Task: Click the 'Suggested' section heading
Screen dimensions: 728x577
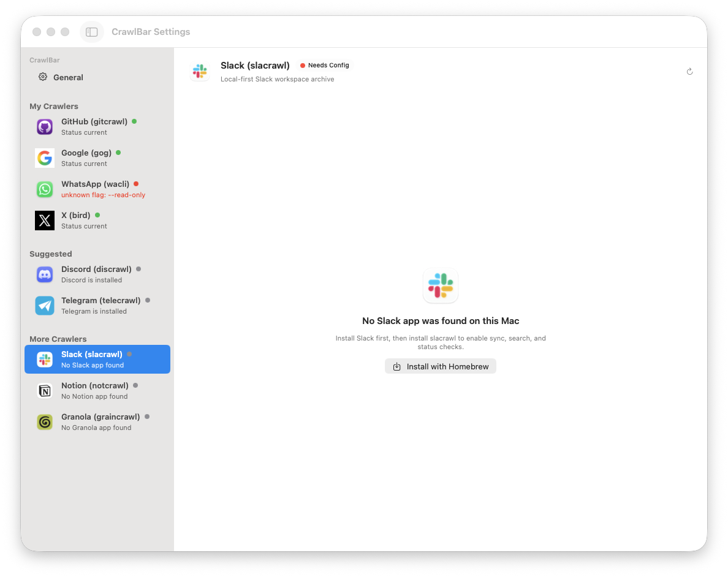Action: pyautogui.click(x=51, y=254)
